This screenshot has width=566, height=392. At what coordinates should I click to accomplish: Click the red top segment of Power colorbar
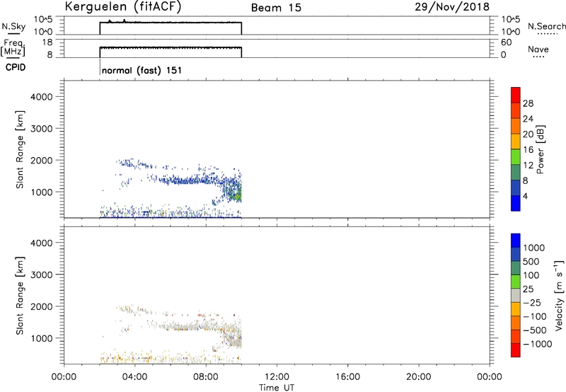click(516, 95)
